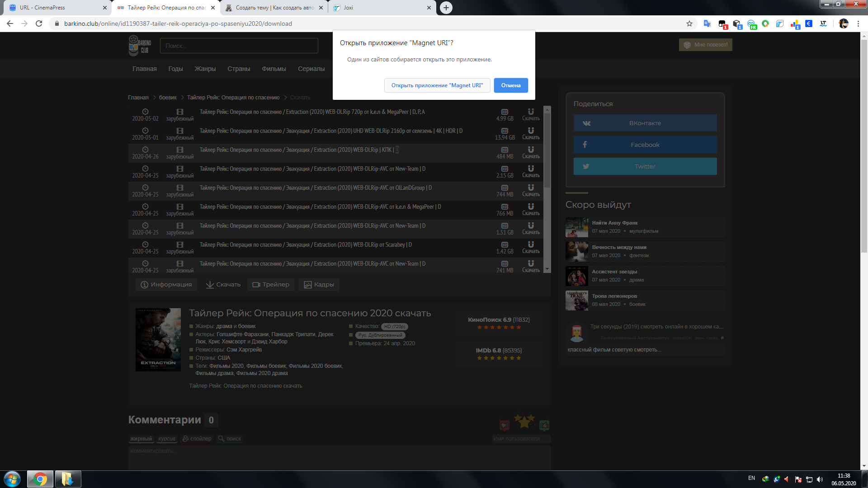
Task: Click the Barkino Club logo
Action: pos(140,46)
